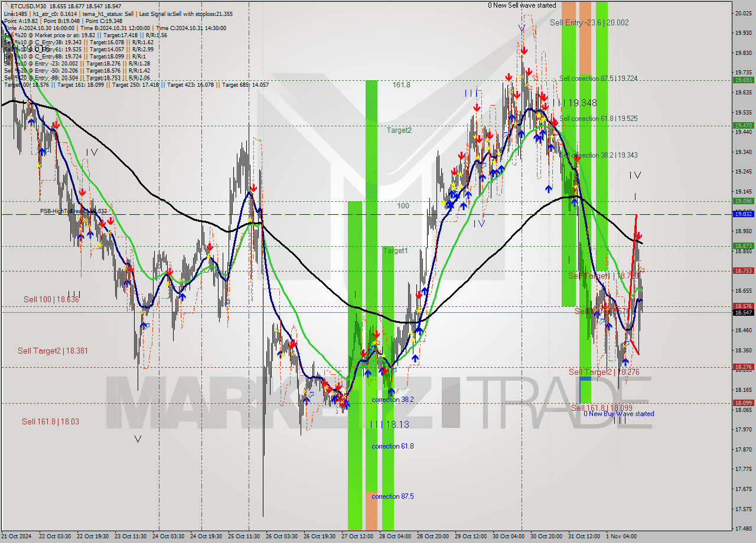This screenshot has width=756, height=543.
Task: Select the '0 New Buy Wave started' label
Action: (x=618, y=414)
